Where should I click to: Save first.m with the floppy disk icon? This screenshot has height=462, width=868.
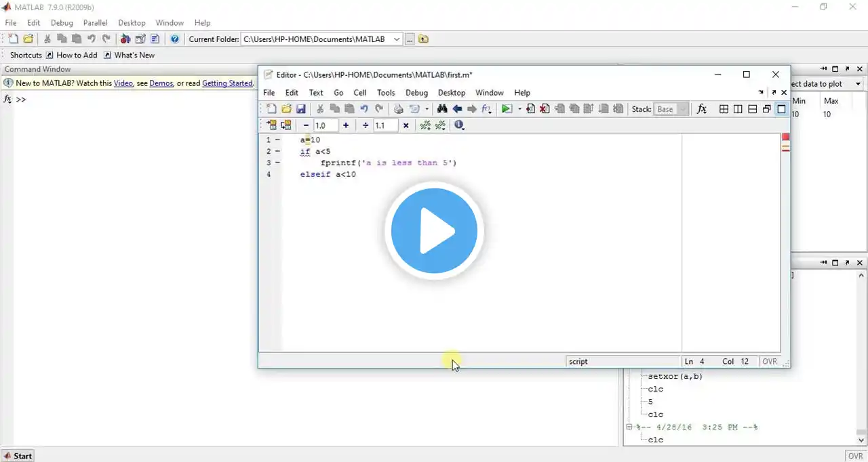pyautogui.click(x=301, y=109)
